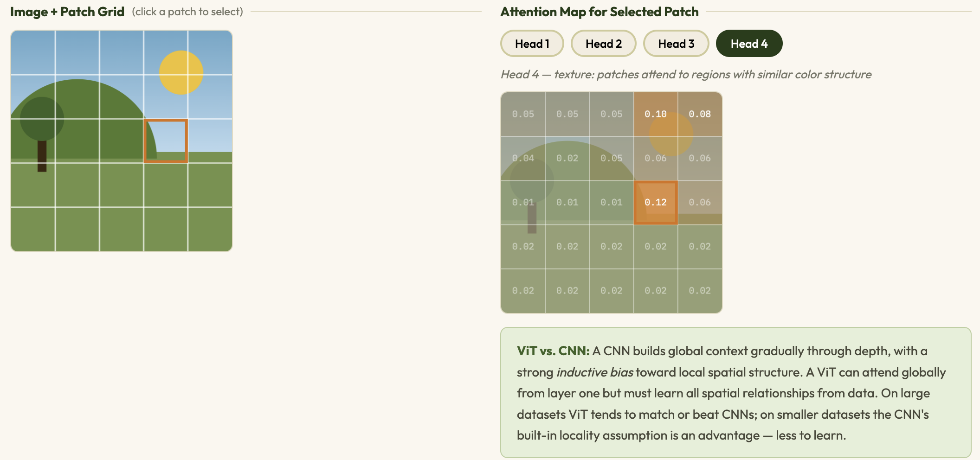Click the 0.04 cell in the attention map
The width and height of the screenshot is (980, 460).
pyautogui.click(x=523, y=158)
